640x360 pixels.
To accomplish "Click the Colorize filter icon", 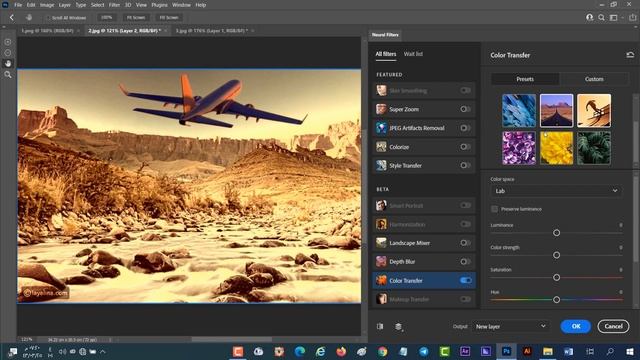I will pyautogui.click(x=381, y=147).
